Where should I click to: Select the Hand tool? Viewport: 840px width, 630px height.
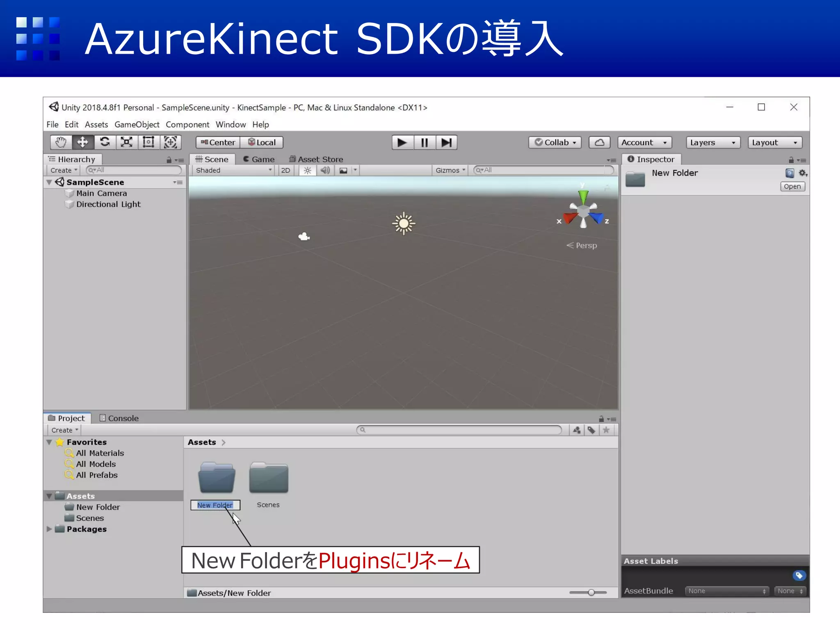click(x=61, y=142)
